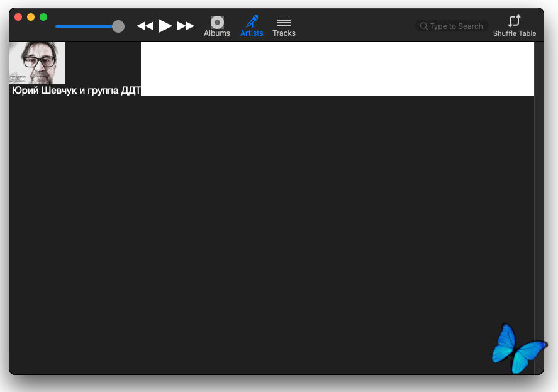The height and width of the screenshot is (392, 558).
Task: Click the blue butterfly icon
Action: click(x=517, y=349)
